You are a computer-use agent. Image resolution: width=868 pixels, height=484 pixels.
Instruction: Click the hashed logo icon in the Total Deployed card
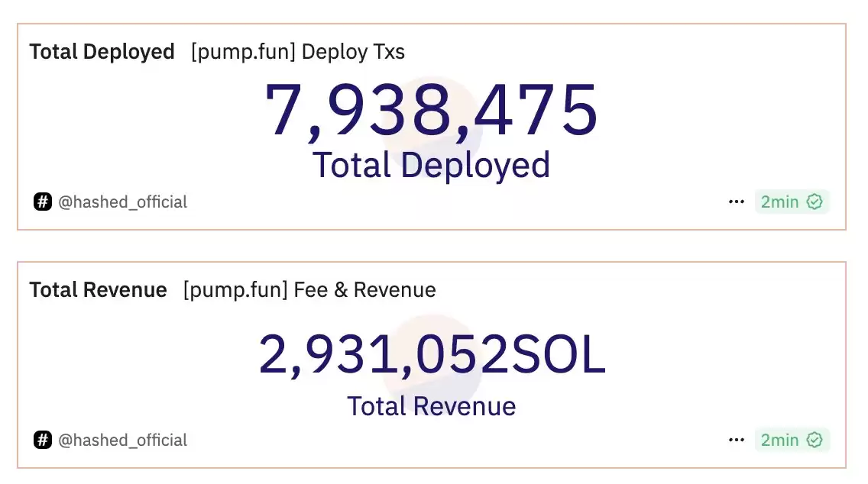pos(43,202)
